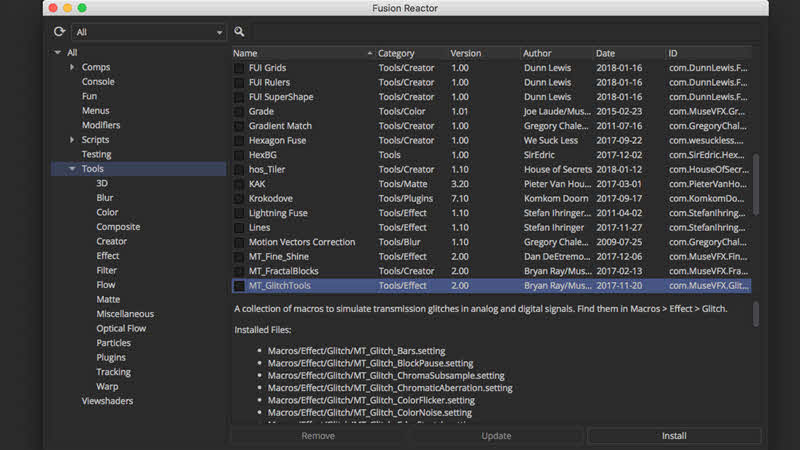This screenshot has width=800, height=450.
Task: Select the Testing category
Action: 96,154
